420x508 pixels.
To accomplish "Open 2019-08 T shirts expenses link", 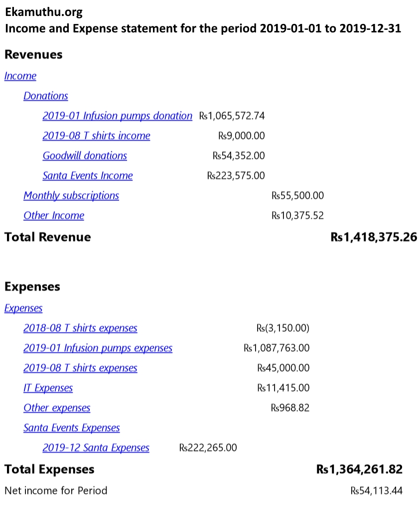I will tap(80, 368).
